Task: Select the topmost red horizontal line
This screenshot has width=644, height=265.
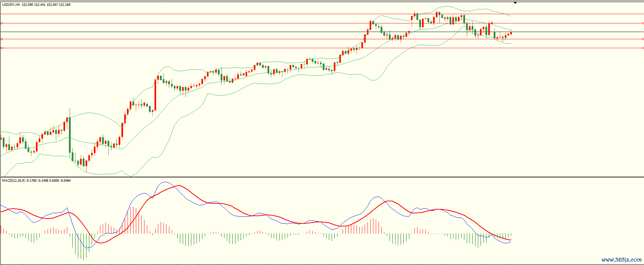Action: coord(322,14)
